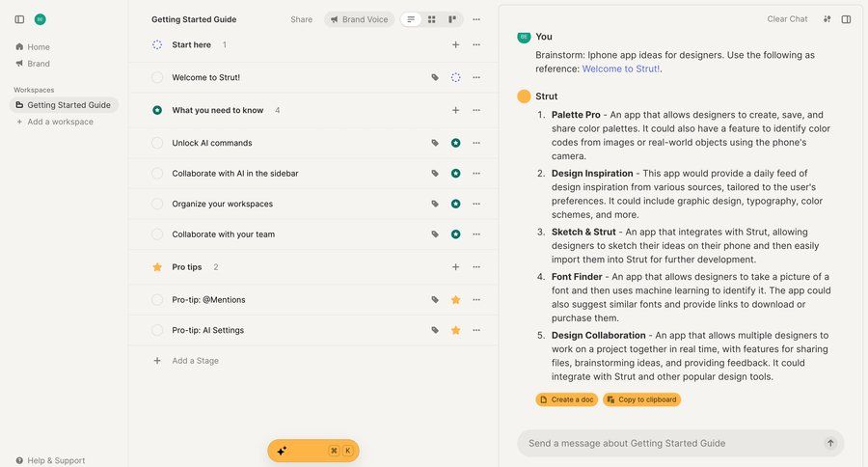The image size is (868, 467).
Task: Add a doc to Pro tips stage
Action: point(455,267)
